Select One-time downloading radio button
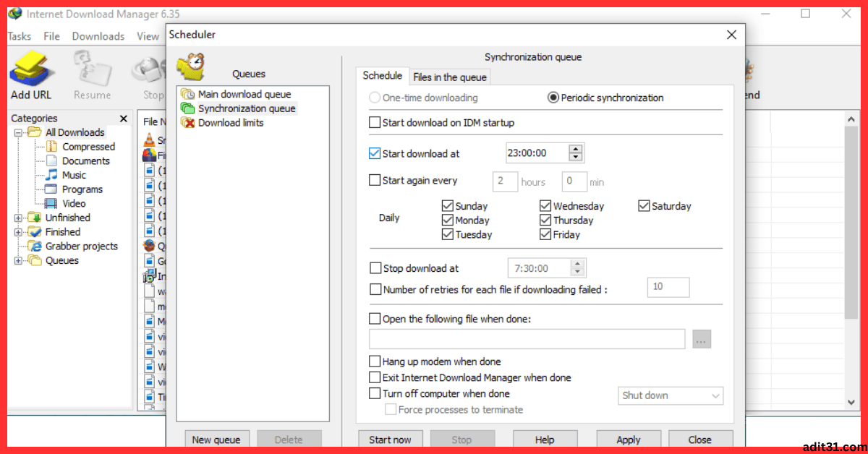 (x=375, y=98)
